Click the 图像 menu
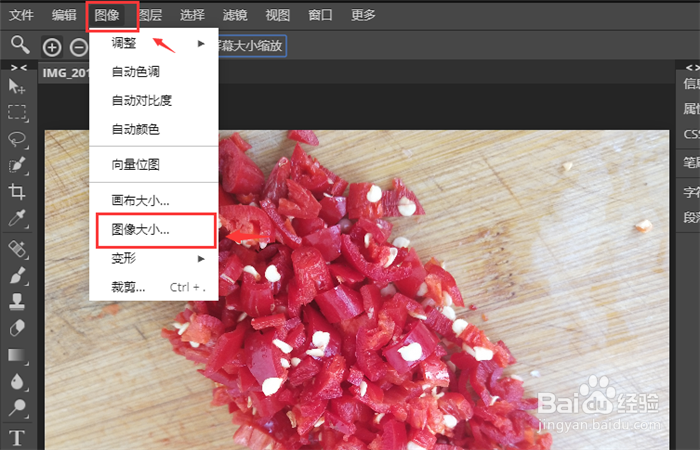 click(107, 15)
